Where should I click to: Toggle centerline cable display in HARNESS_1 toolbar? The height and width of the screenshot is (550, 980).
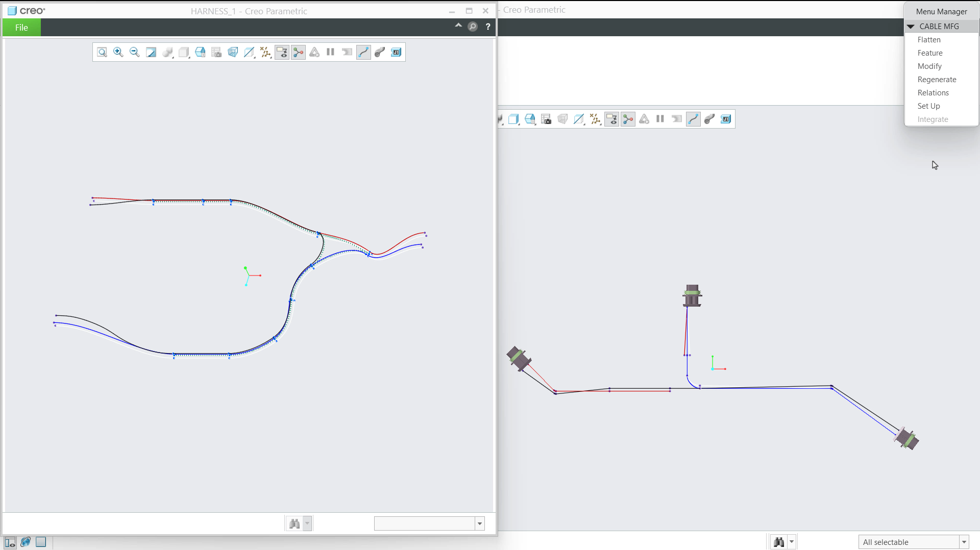point(363,52)
